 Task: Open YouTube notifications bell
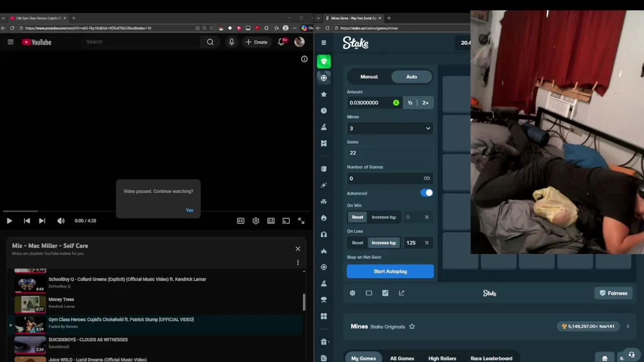(x=282, y=42)
